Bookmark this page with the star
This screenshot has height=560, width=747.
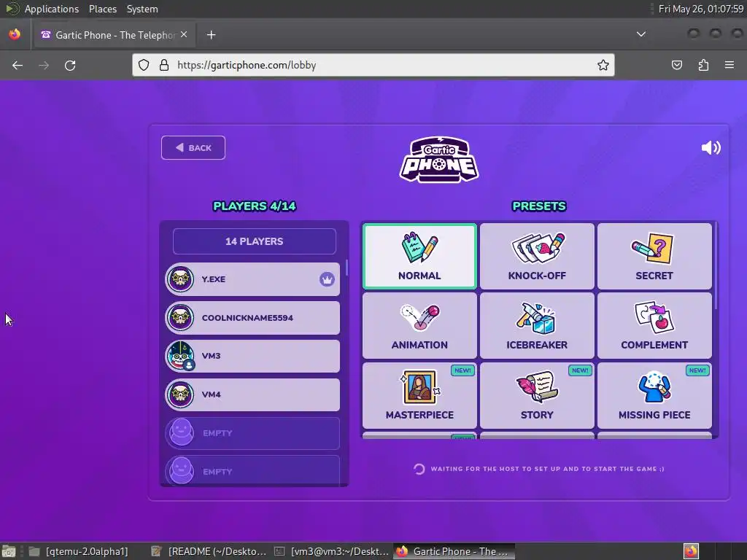(x=603, y=65)
